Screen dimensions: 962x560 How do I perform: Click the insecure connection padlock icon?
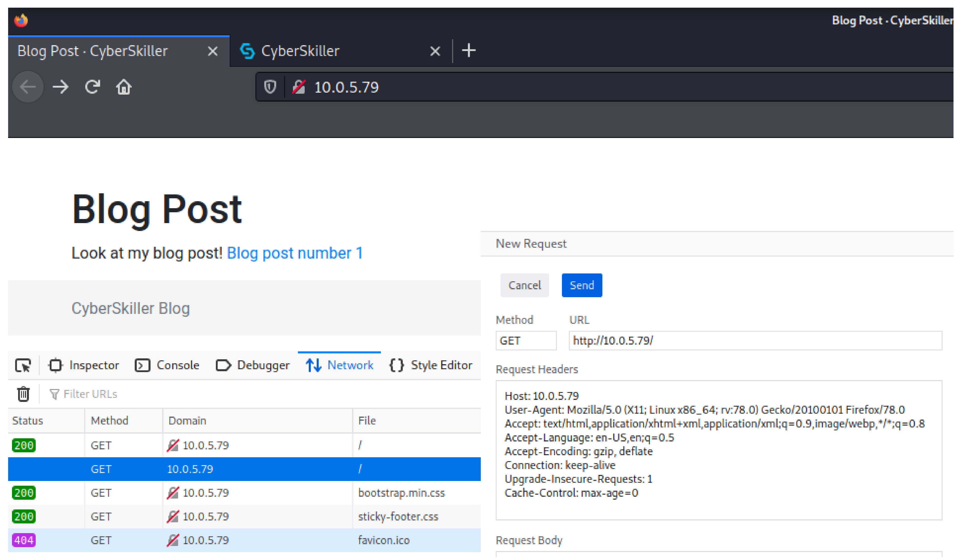[x=299, y=87]
